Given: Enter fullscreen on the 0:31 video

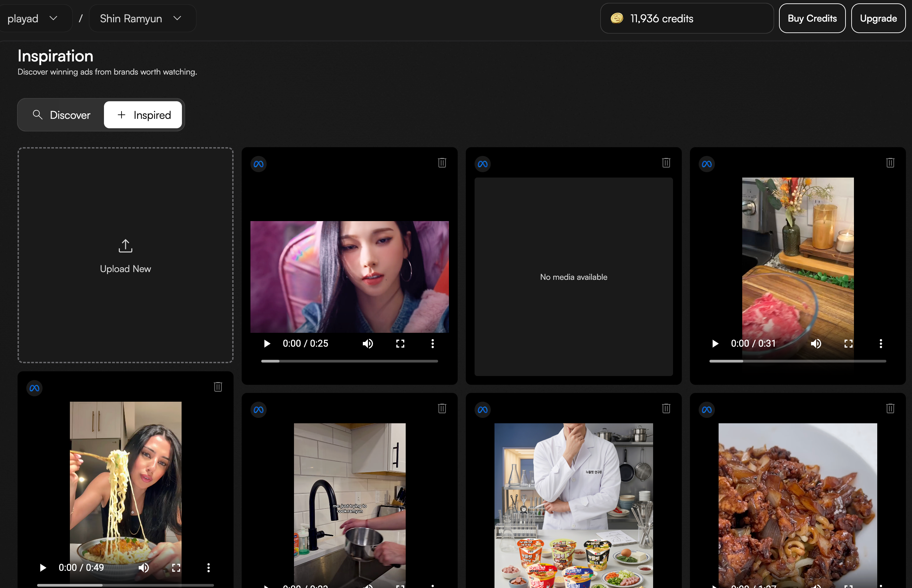Looking at the screenshot, I should click(x=848, y=344).
